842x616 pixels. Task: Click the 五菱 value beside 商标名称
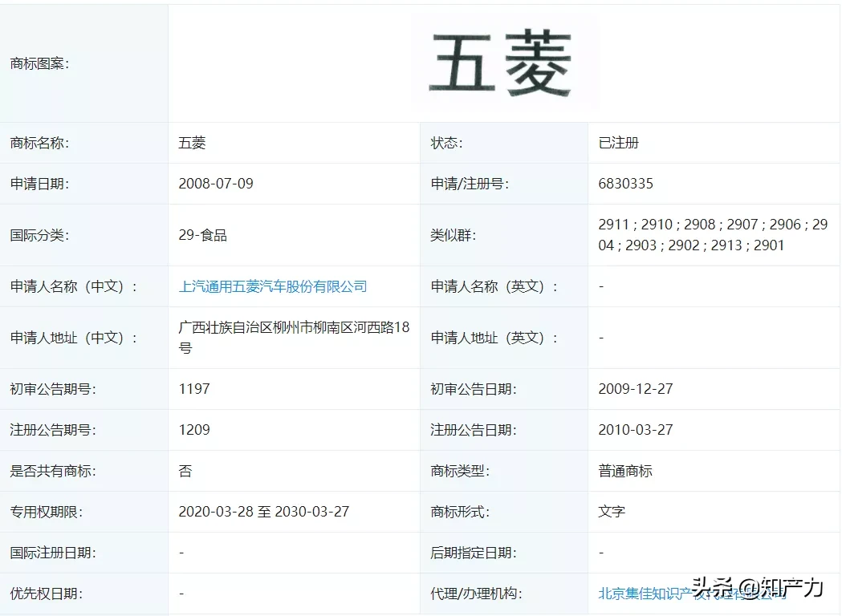(193, 143)
